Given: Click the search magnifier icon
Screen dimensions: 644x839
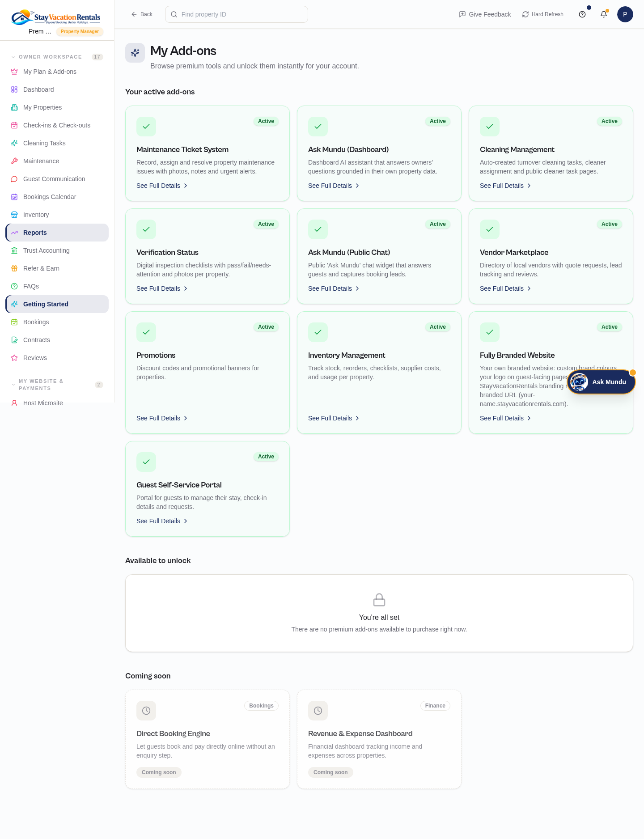Looking at the screenshot, I should [174, 14].
